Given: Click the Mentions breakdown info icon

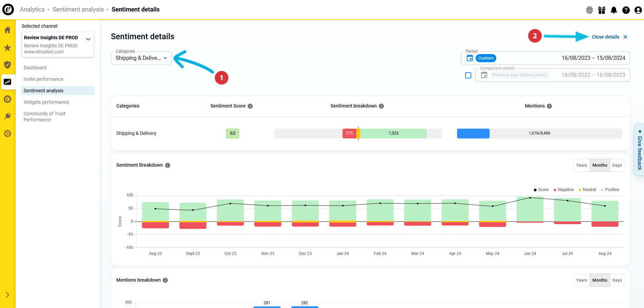Looking at the screenshot, I should click(x=165, y=280).
